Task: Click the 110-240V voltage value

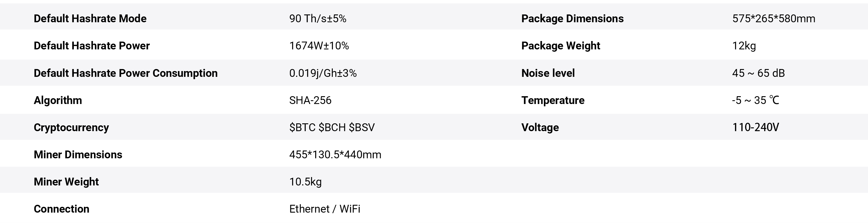Action: [x=755, y=127]
